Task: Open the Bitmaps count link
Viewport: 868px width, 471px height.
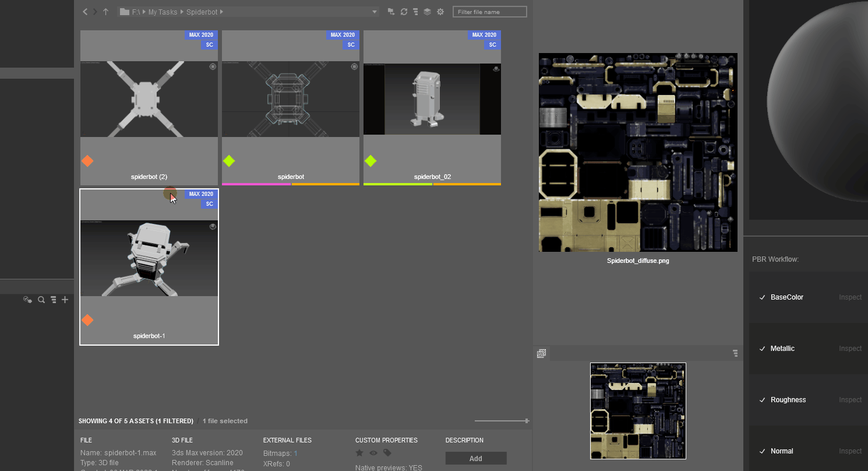Action: tap(295, 453)
